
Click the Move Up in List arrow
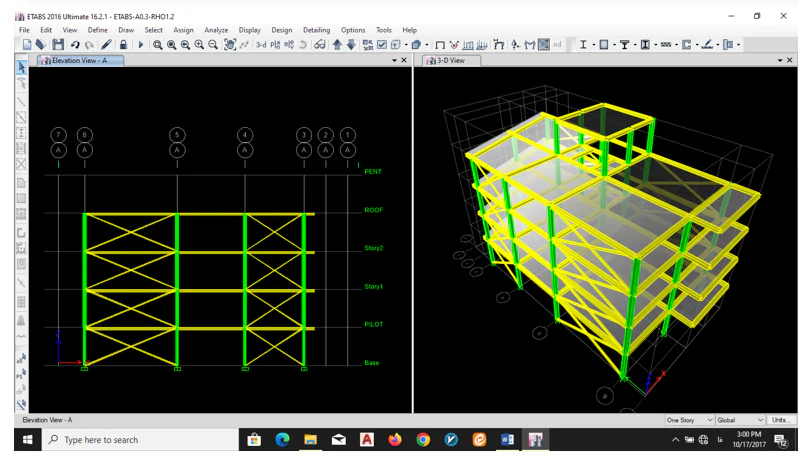(337, 45)
